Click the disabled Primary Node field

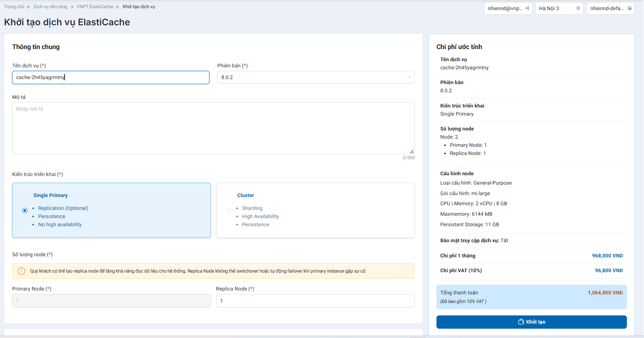tap(111, 301)
